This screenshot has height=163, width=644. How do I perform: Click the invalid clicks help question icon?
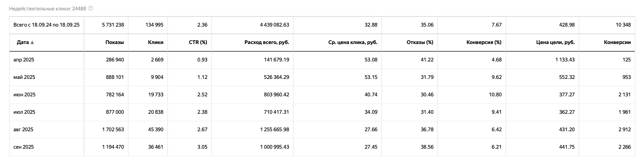pyautogui.click(x=91, y=8)
